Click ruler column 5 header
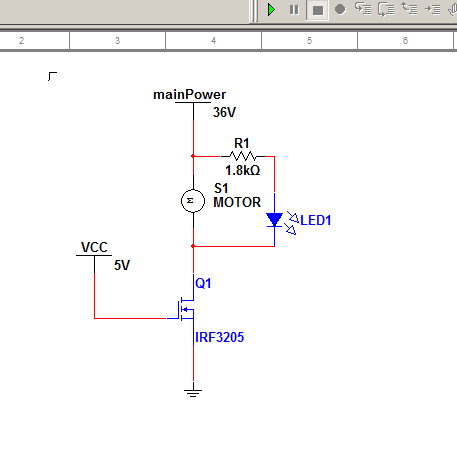Image resolution: width=457 pixels, height=470 pixels. click(x=309, y=41)
